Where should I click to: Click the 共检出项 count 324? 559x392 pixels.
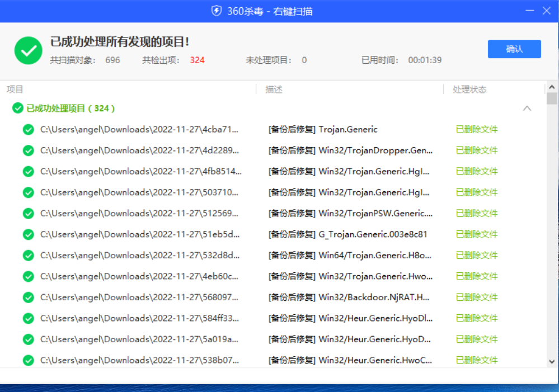197,60
